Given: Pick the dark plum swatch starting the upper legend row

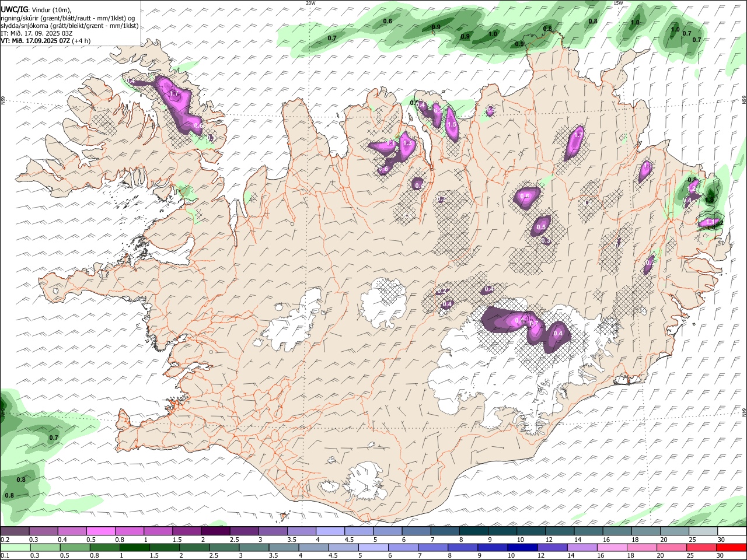Looking at the screenshot, I should [15, 531].
